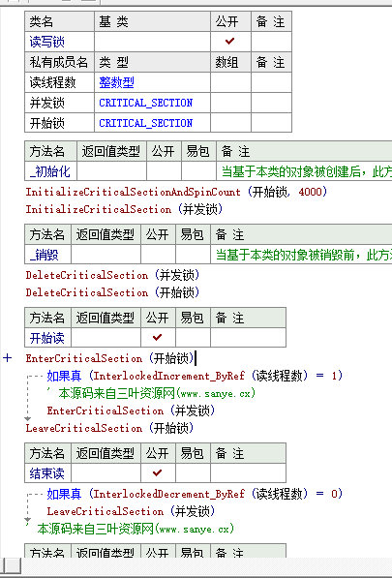The width and height of the screenshot is (392, 578).
Task: Place cursor on the InitializeCriticalSectionAndSpinCount line
Action: click(x=176, y=192)
